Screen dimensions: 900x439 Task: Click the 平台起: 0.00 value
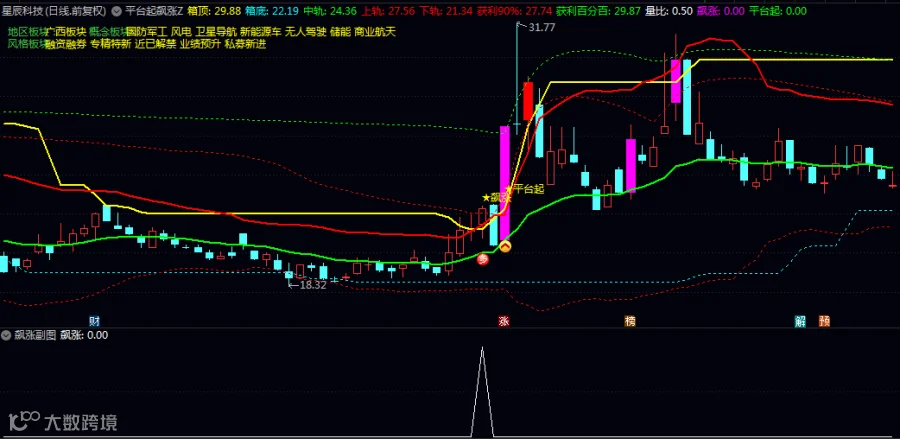pyautogui.click(x=778, y=11)
